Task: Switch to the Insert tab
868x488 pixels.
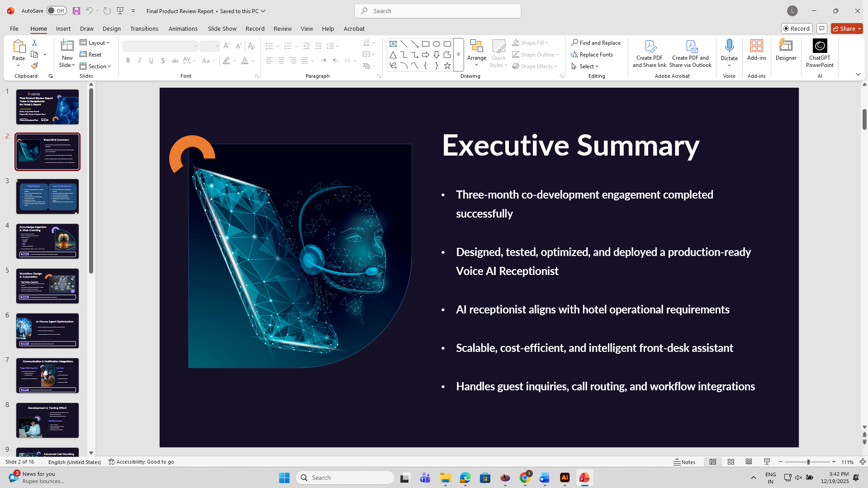Action: 63,28
